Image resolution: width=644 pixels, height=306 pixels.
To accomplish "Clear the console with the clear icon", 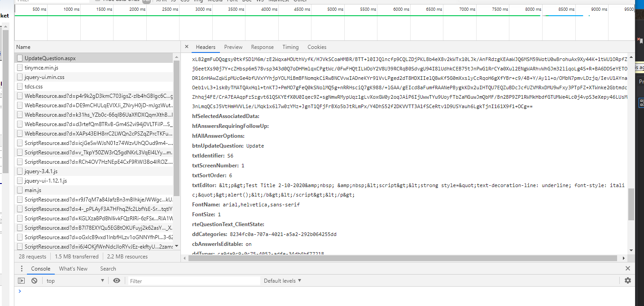I will click(34, 280).
